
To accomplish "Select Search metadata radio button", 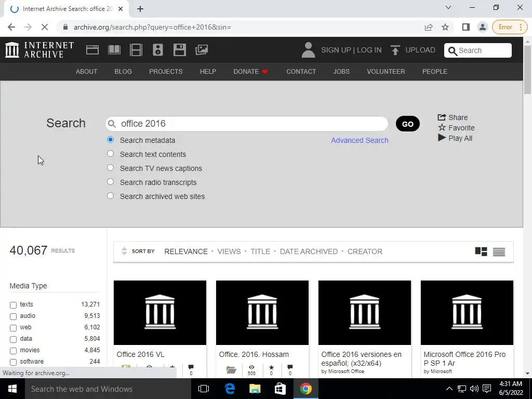I will 110,139.
